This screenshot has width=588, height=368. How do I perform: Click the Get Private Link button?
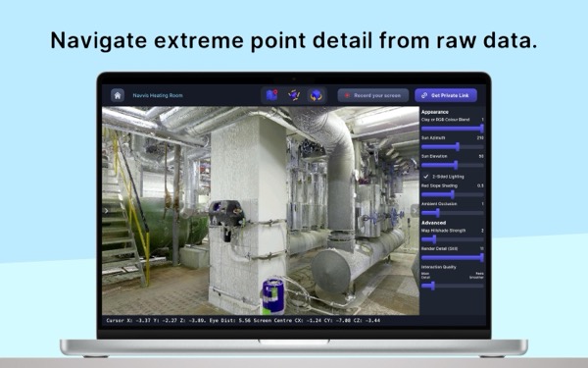pos(446,95)
